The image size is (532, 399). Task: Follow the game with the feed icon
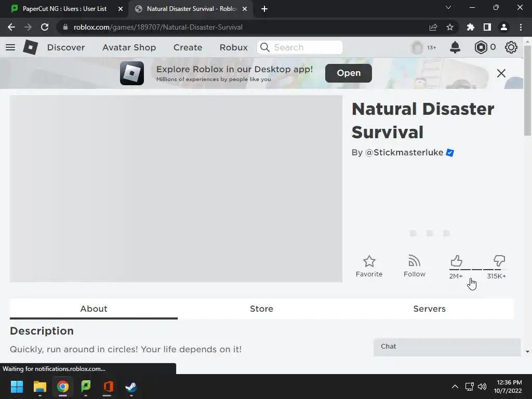pyautogui.click(x=414, y=261)
